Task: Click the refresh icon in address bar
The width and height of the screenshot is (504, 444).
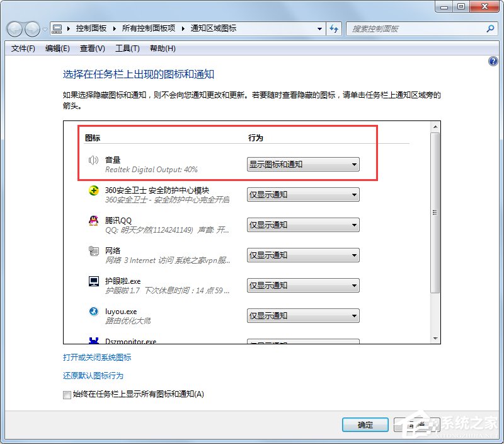Action: (334, 28)
